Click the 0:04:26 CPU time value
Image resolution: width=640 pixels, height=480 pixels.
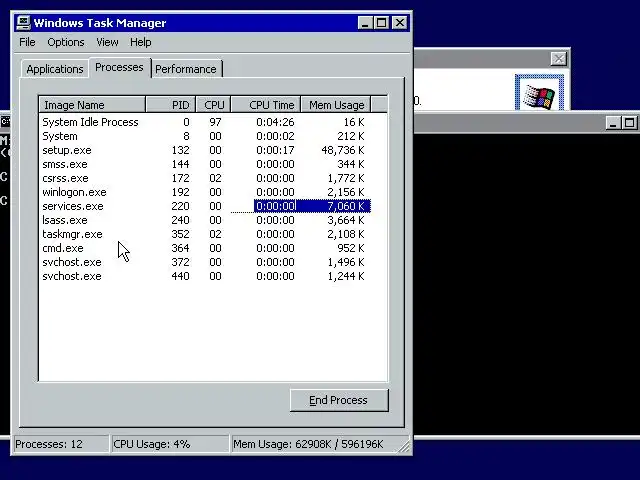point(275,122)
